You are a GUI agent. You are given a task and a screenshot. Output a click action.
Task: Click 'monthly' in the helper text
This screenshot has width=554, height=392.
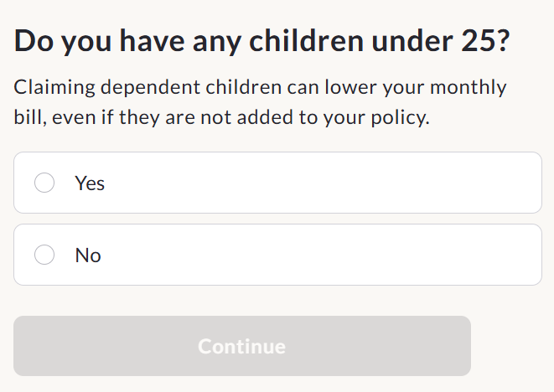[x=469, y=88]
